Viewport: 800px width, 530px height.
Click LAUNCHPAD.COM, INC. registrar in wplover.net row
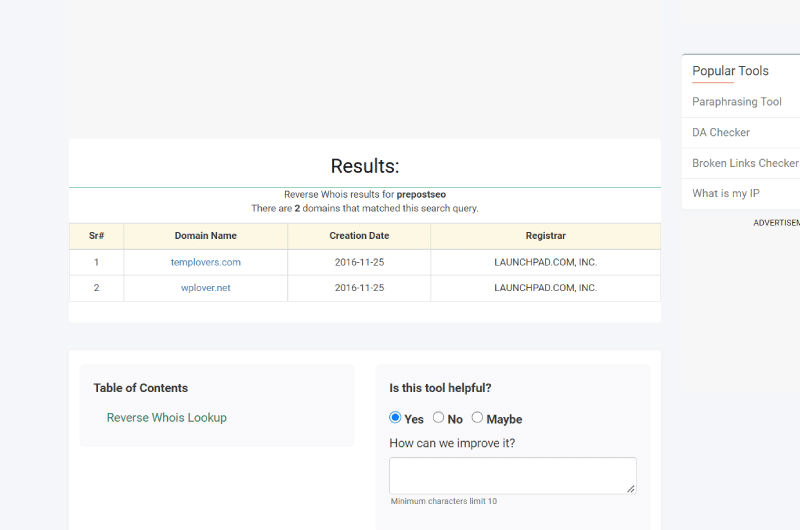tap(545, 288)
